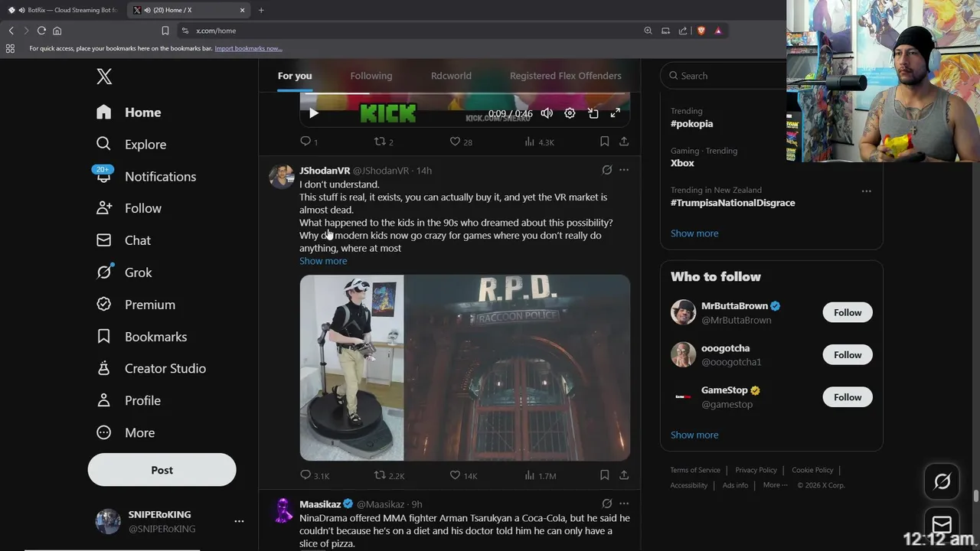Reload the page in browser toolbar
Screen dimensions: 980x551
coord(41,31)
